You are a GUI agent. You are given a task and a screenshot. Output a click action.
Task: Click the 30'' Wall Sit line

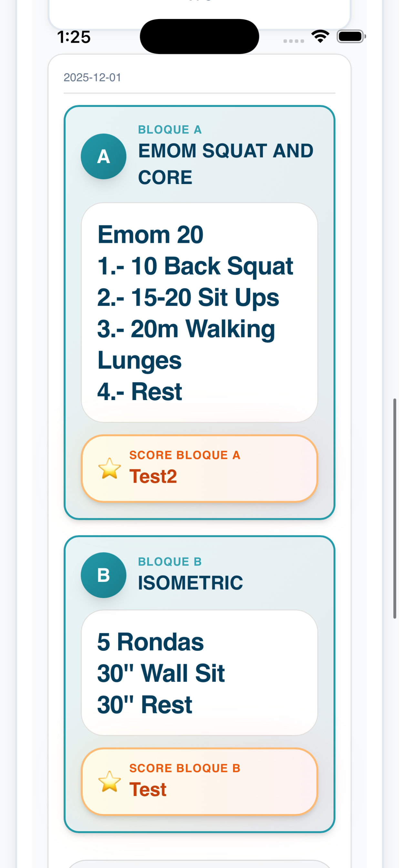coord(161,673)
